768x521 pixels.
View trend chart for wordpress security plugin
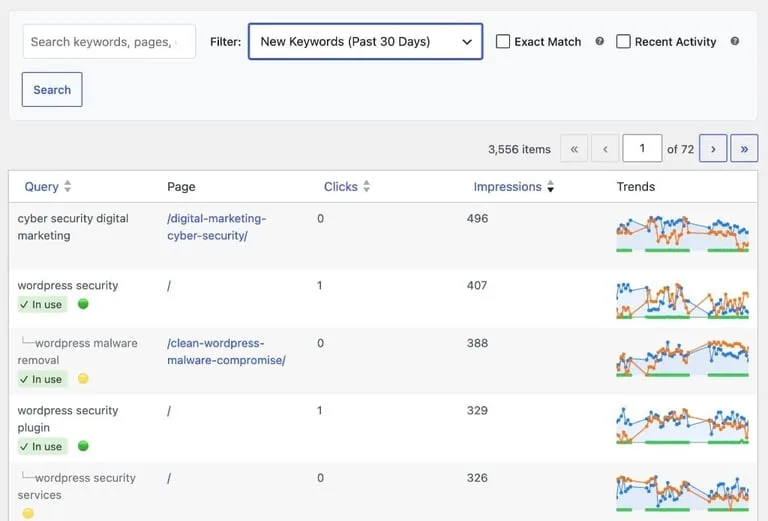(x=682, y=425)
